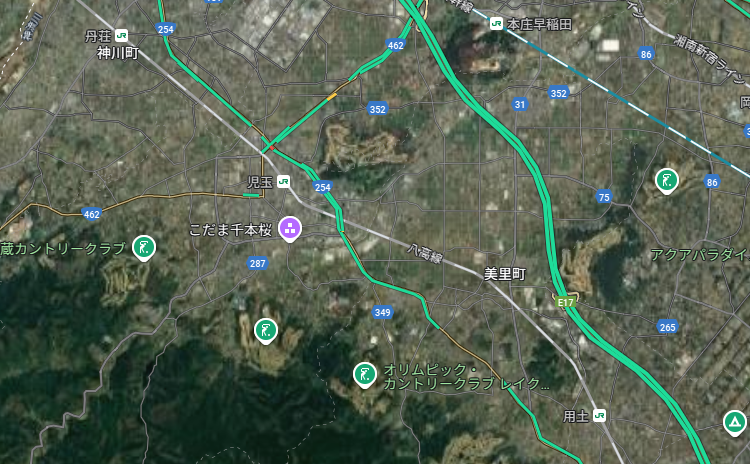The image size is (750, 464).
Task: Click the JR icon at 用土 station
Action: pyautogui.click(x=599, y=416)
